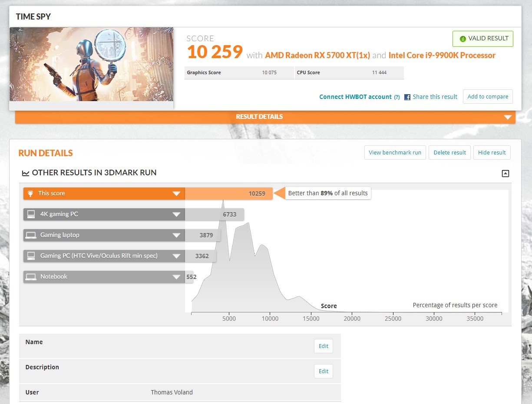
Task: Click the (?) help link beside HWBOT account
Action: (x=397, y=97)
